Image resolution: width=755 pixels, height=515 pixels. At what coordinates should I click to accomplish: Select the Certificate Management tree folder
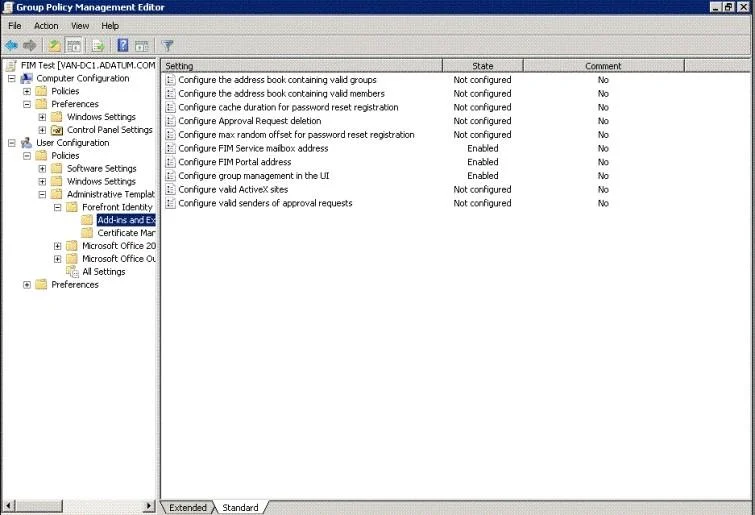pyautogui.click(x=126, y=233)
